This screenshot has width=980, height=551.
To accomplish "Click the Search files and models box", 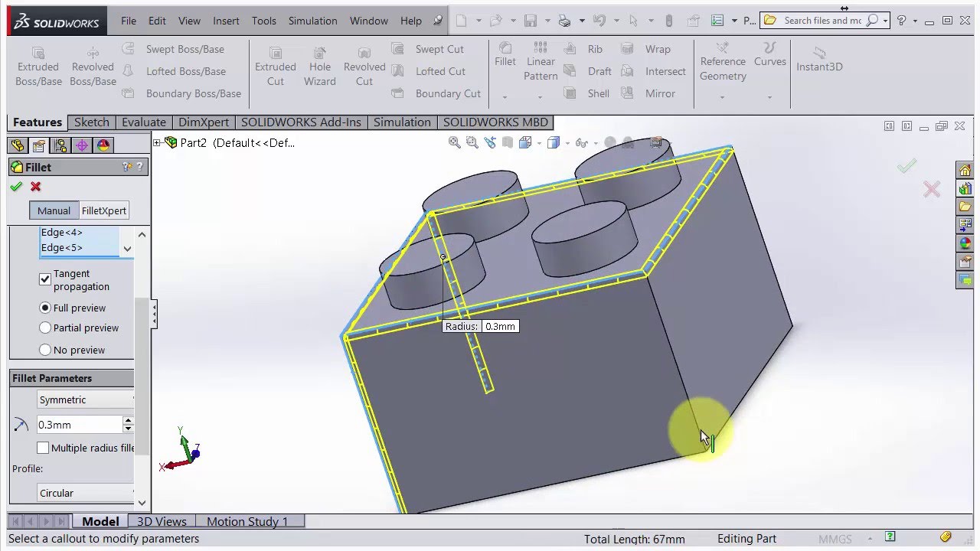I will [x=823, y=21].
